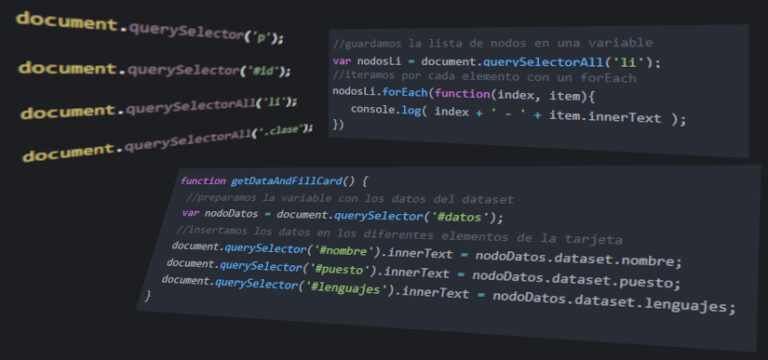Click the 'nodosLi.forEach(function(index, item){' line

tap(463, 94)
